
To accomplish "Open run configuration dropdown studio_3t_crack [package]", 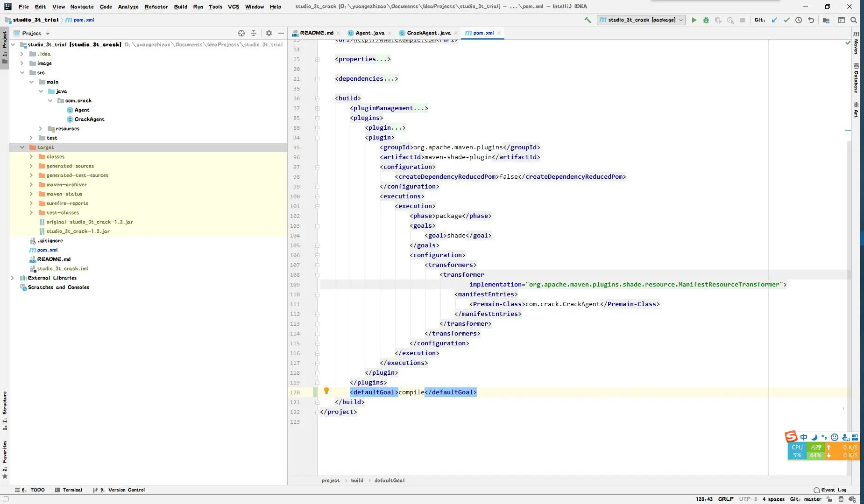I will point(641,20).
